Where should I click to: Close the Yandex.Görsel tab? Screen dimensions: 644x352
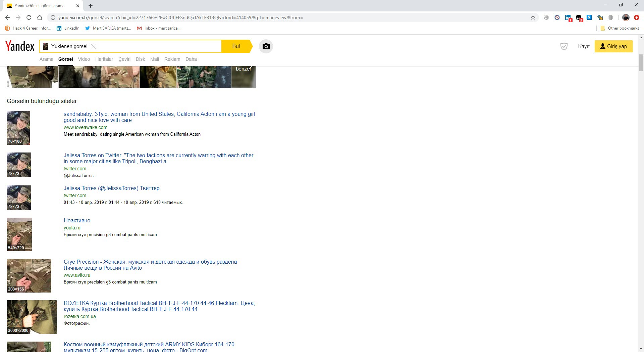point(77,6)
